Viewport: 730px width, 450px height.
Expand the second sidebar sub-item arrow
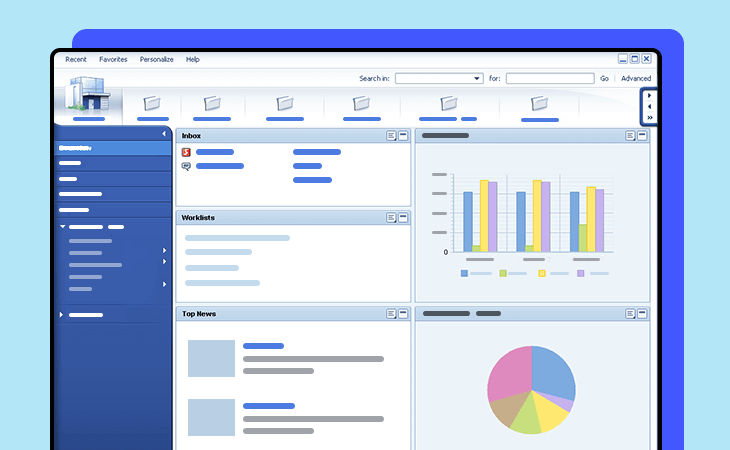click(164, 250)
